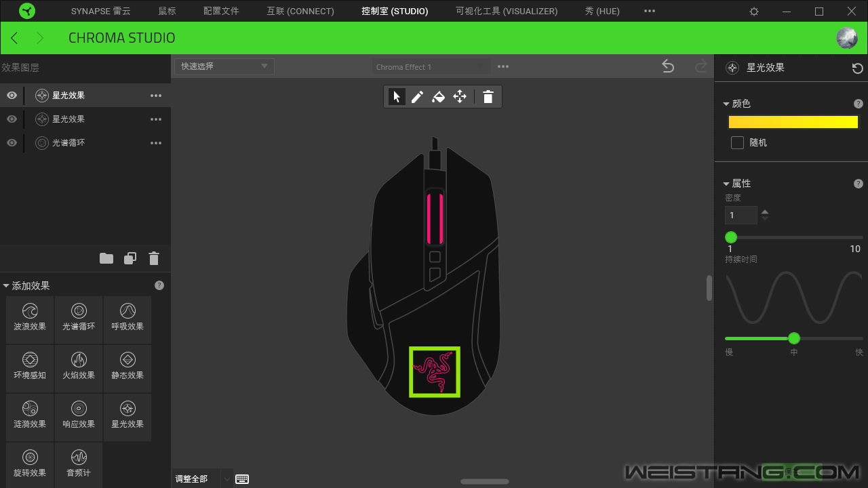868x488 pixels.
Task: Add the 静态效果 effect
Action: [127, 368]
